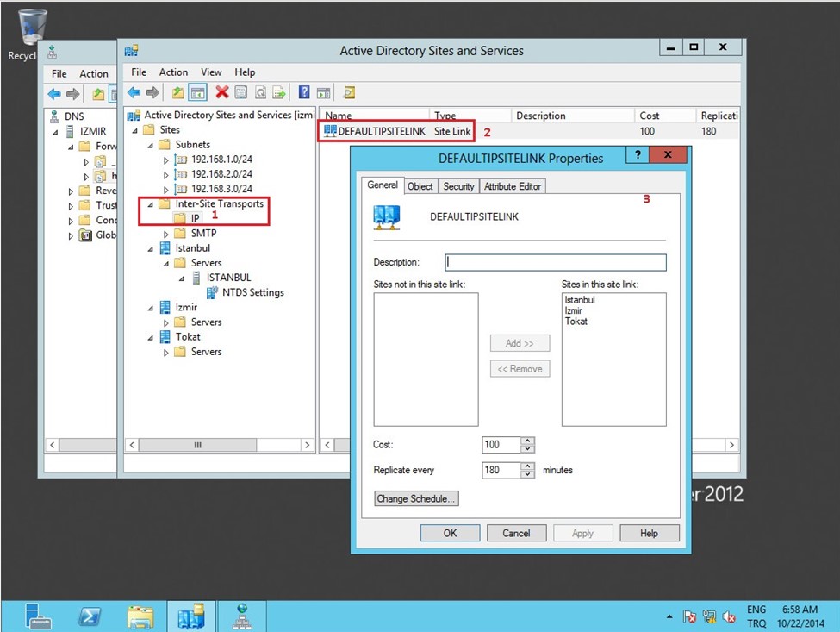
Task: Collapse the Subnets node
Action: tap(151, 145)
